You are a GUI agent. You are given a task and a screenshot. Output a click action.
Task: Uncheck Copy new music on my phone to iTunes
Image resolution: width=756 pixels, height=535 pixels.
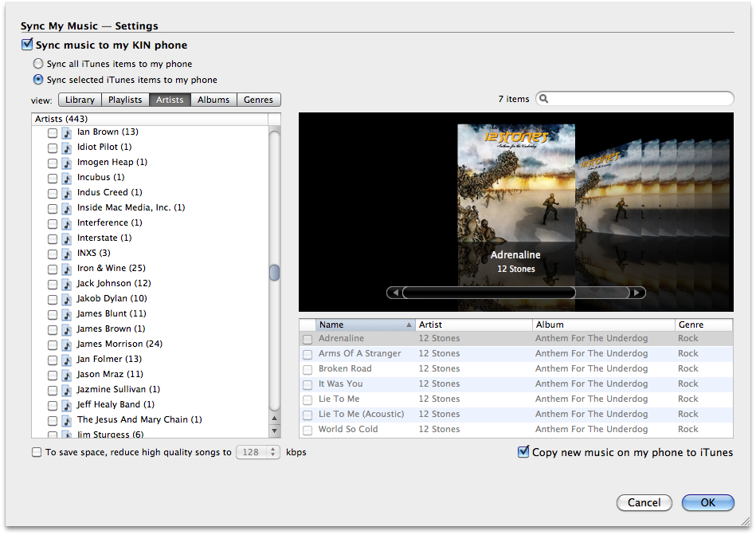(x=523, y=451)
